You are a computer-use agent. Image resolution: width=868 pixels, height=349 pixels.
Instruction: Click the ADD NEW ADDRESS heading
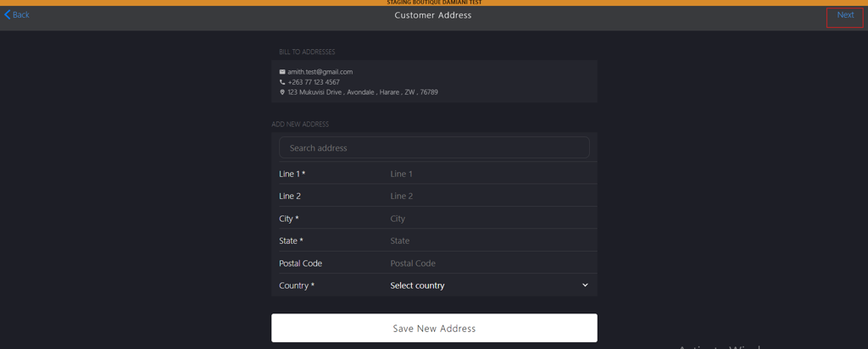300,125
